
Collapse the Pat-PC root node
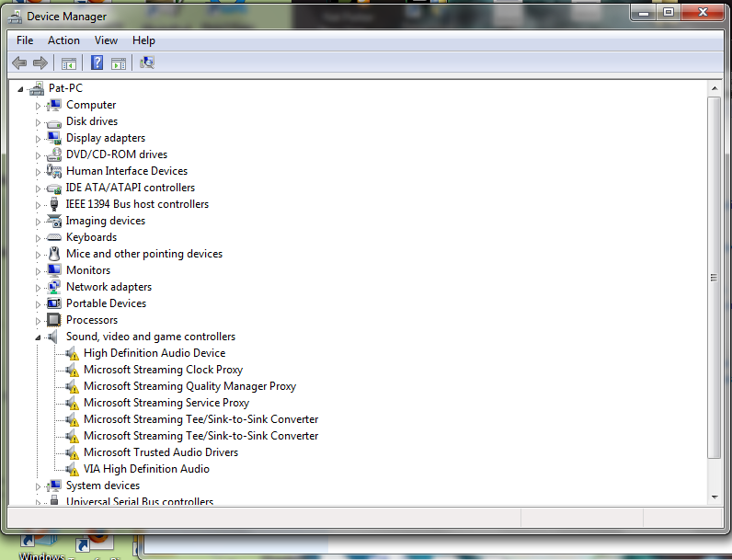coord(20,88)
